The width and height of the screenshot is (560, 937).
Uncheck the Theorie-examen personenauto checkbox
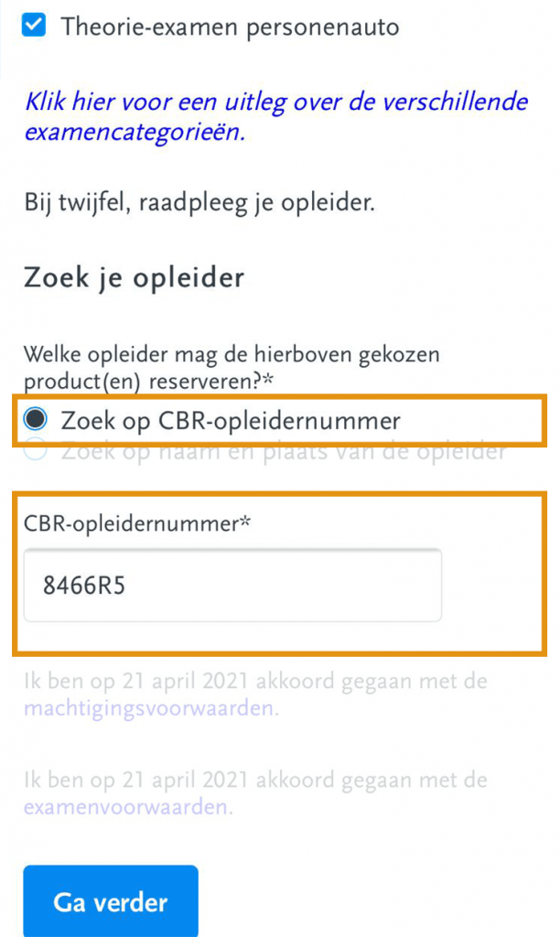coord(35,27)
